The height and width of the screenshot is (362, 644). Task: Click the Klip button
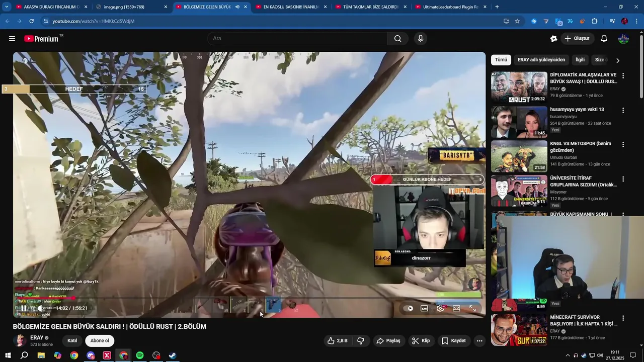click(421, 341)
